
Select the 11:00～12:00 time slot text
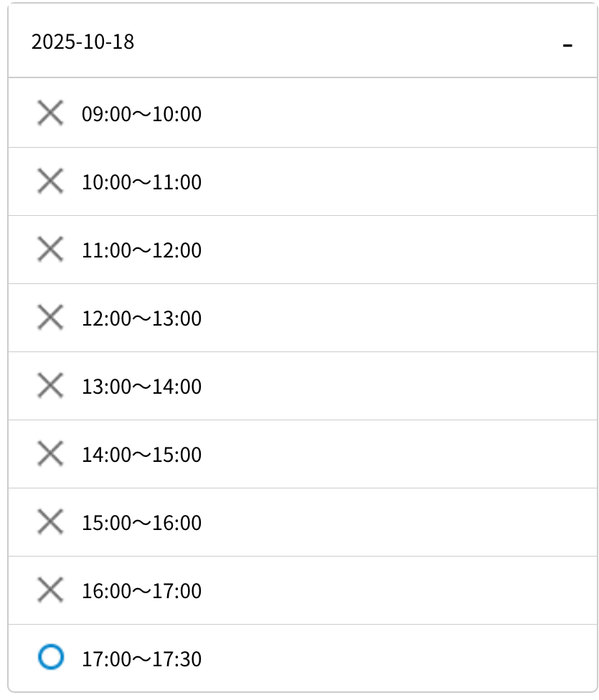click(x=141, y=250)
